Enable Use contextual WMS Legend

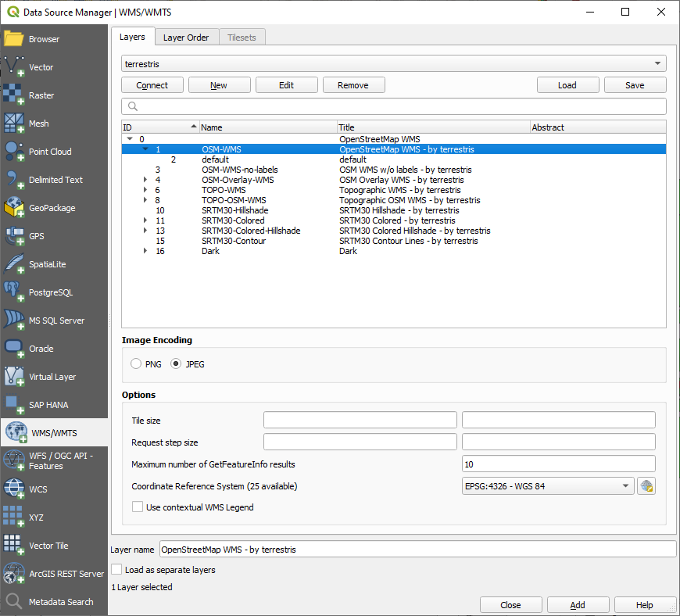click(x=138, y=507)
